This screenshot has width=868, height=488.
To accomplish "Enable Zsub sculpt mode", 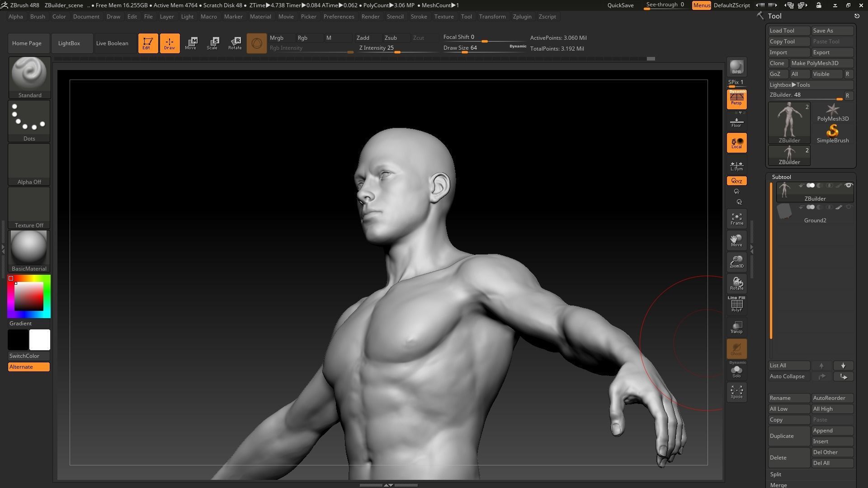I will (x=396, y=38).
